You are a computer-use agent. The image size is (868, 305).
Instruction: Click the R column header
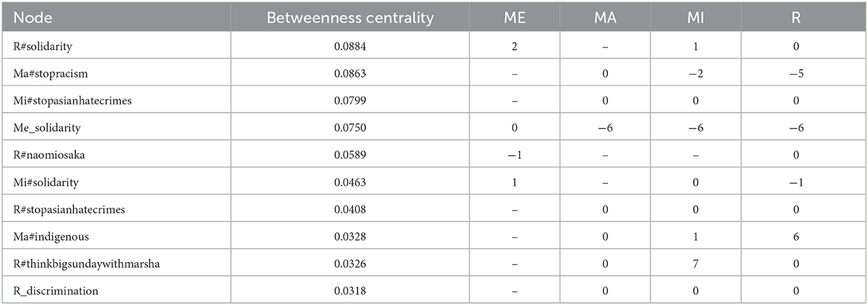797,18
